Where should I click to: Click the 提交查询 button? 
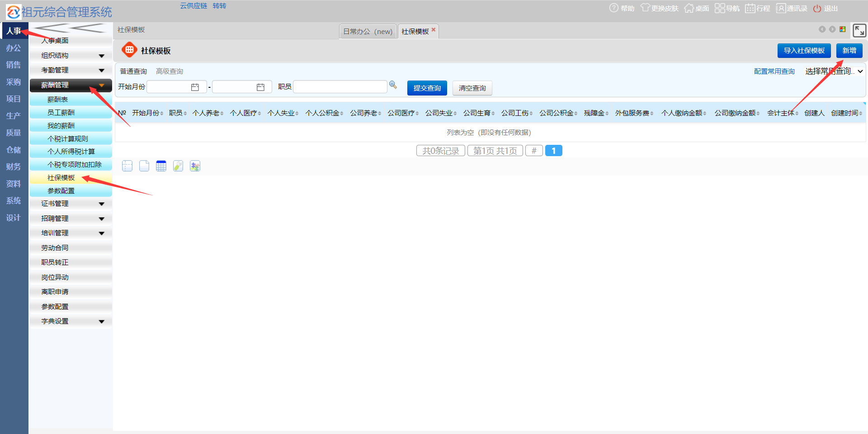click(427, 88)
